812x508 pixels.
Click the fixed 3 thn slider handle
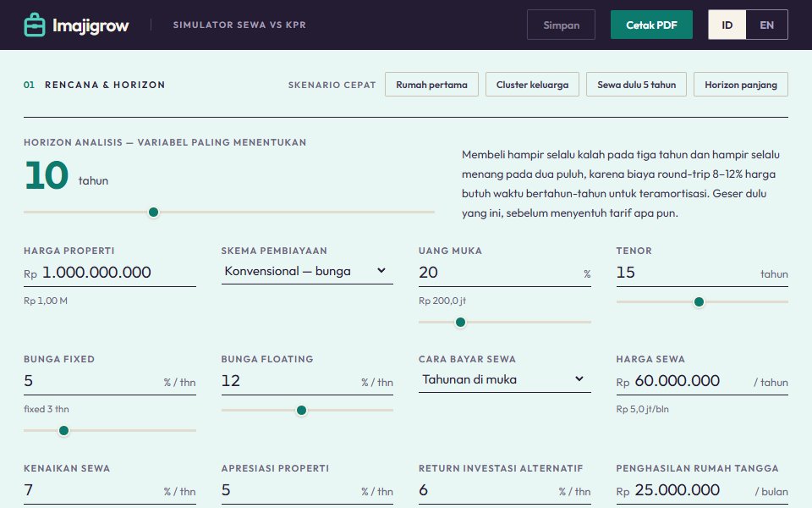(x=63, y=430)
